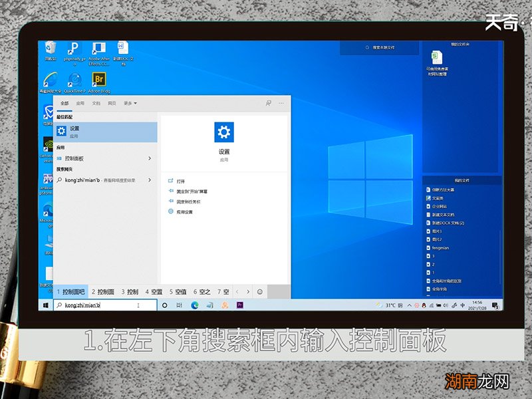The height and width of the screenshot is (399, 532).
Task: Open the feedback icon in search header
Action: pyautogui.click(x=269, y=104)
